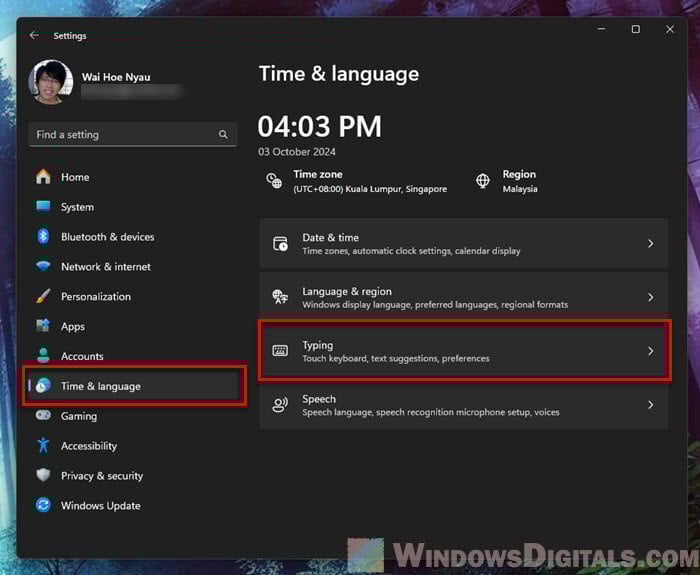This screenshot has height=575, width=700.
Task: Open Region Malaysia setting
Action: [x=520, y=181]
